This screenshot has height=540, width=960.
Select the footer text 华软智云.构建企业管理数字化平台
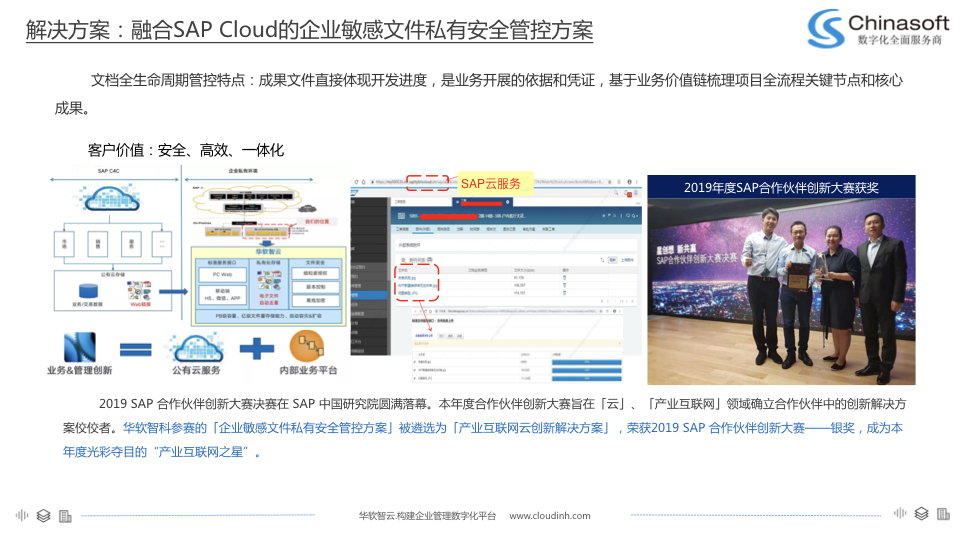click(x=427, y=516)
